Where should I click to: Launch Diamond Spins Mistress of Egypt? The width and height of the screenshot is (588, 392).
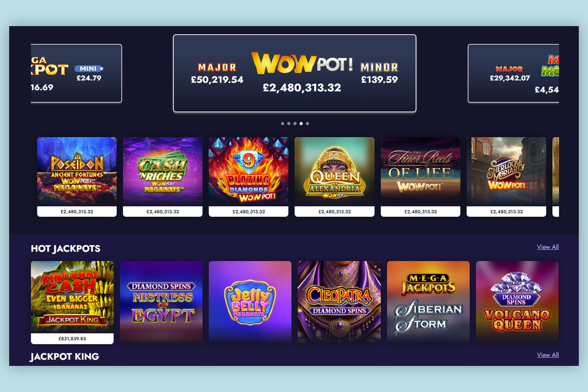(x=161, y=302)
